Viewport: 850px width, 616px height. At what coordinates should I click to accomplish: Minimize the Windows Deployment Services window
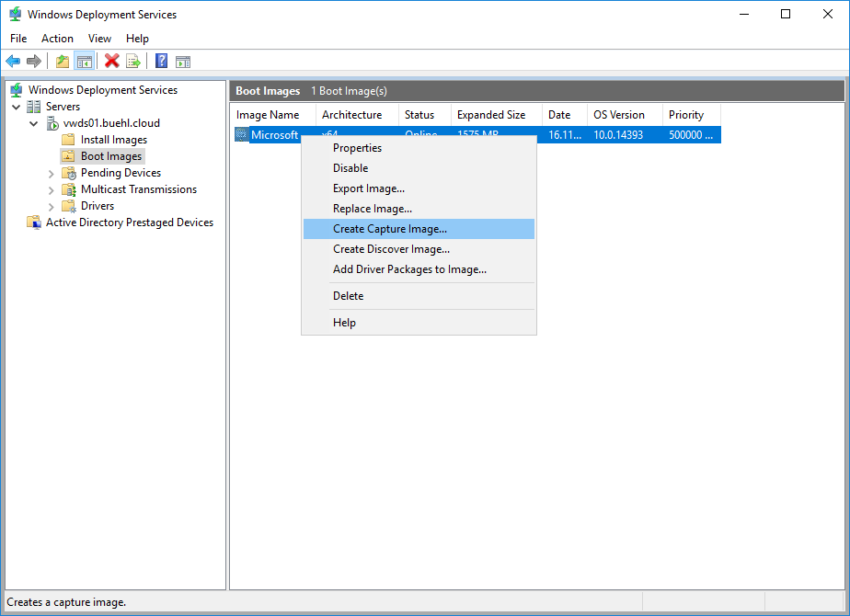pyautogui.click(x=744, y=14)
